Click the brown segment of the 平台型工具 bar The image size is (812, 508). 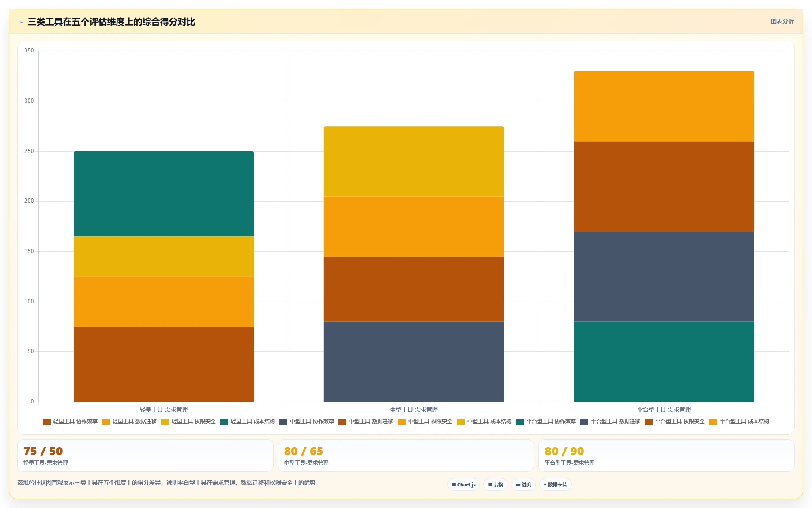pos(664,187)
